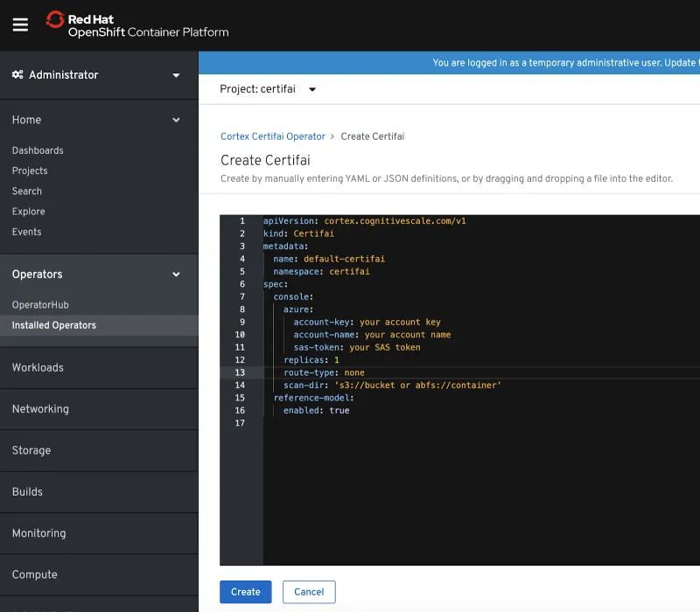Navigate to OperatorHub

click(x=40, y=305)
